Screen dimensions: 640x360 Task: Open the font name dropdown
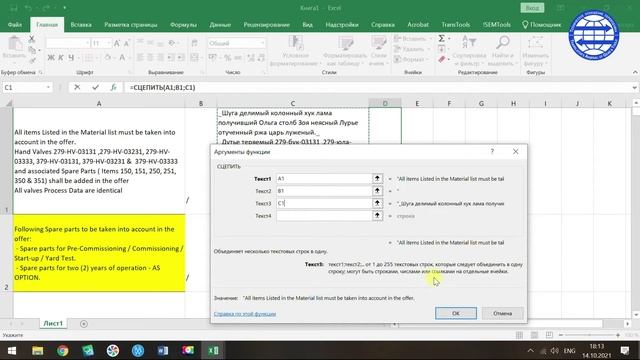pos(87,43)
